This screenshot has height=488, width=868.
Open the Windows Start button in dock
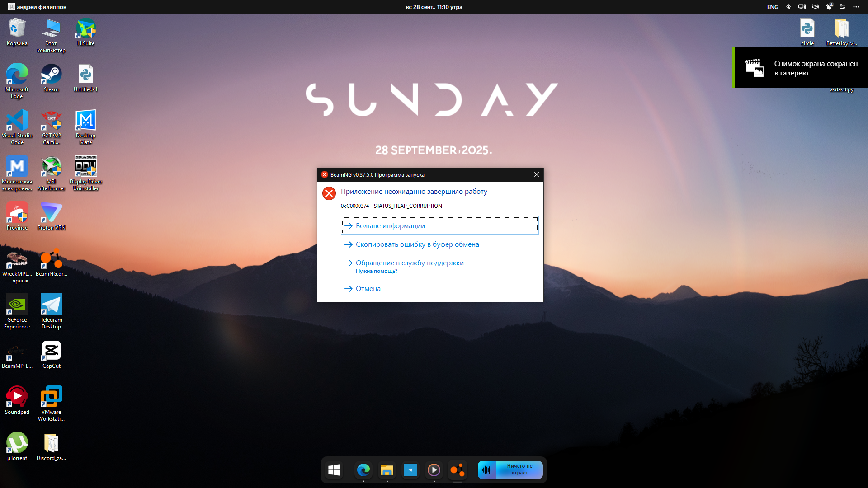pos(334,470)
